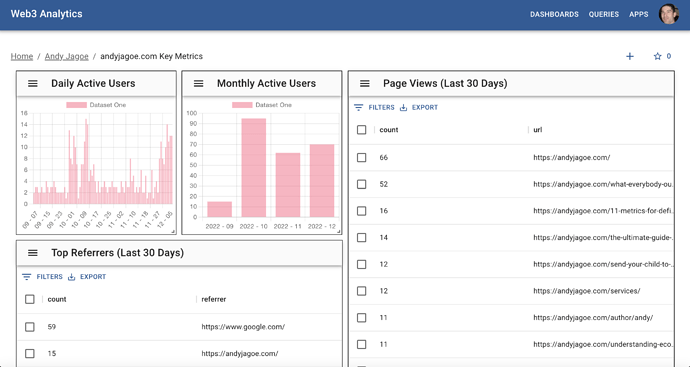The image size is (690, 367).
Task: Star this dashboard as a favorite
Action: (657, 56)
